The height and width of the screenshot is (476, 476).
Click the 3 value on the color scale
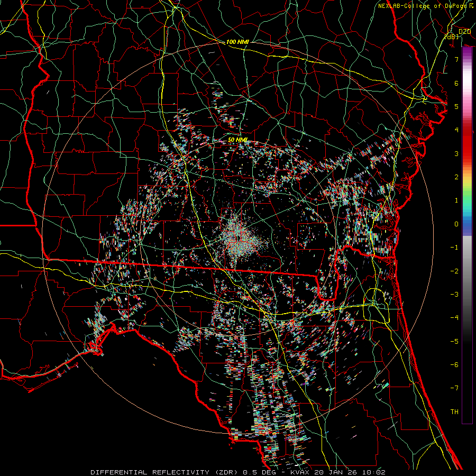coord(456,153)
